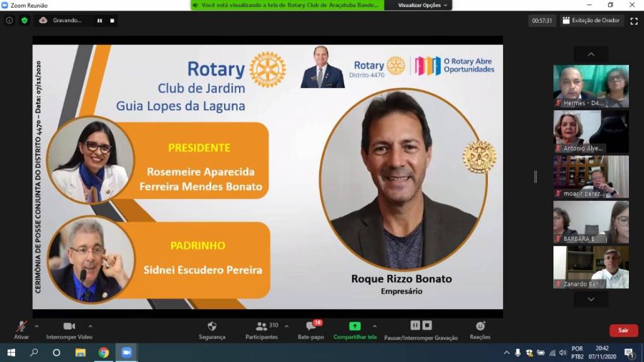This screenshot has width=644, height=362.
Task: Expand video options arrow beside Interromper Vídeo
Action: (x=90, y=326)
